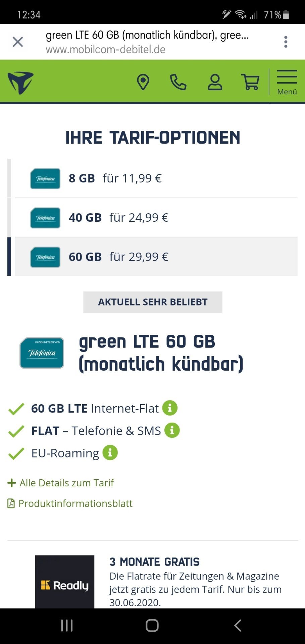Image resolution: width=305 pixels, height=644 pixels.
Task: Open the Menü hamburger menu
Action: click(287, 83)
